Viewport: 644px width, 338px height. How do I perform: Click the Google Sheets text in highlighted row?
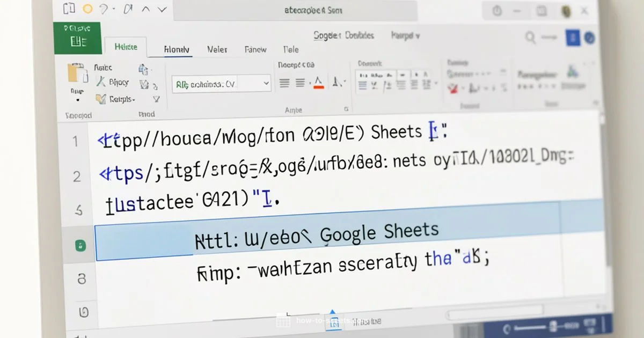pos(379,233)
